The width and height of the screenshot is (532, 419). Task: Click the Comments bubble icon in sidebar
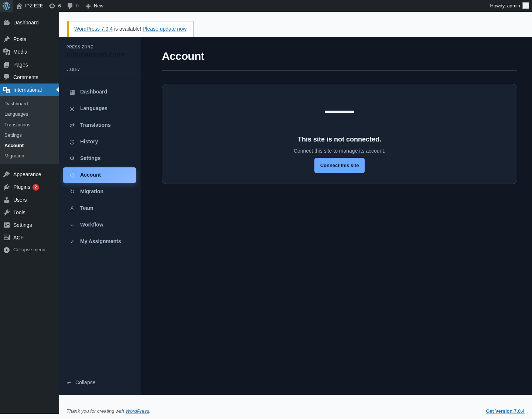tap(7, 77)
